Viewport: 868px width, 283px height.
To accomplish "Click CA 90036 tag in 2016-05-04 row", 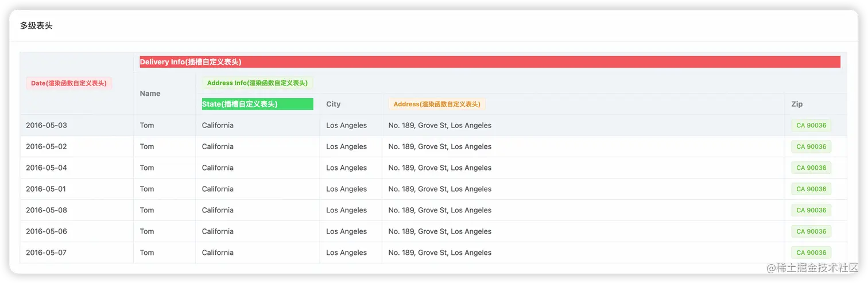I will (x=811, y=168).
